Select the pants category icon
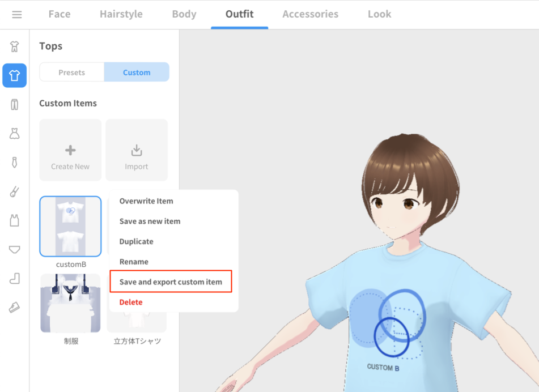Image resolution: width=539 pixels, height=392 pixels. (x=14, y=104)
